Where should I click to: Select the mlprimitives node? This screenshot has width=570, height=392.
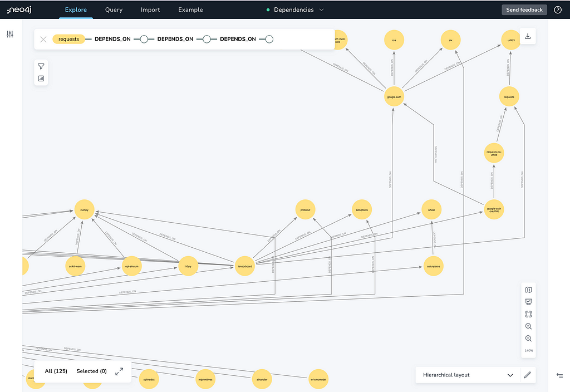205,379
